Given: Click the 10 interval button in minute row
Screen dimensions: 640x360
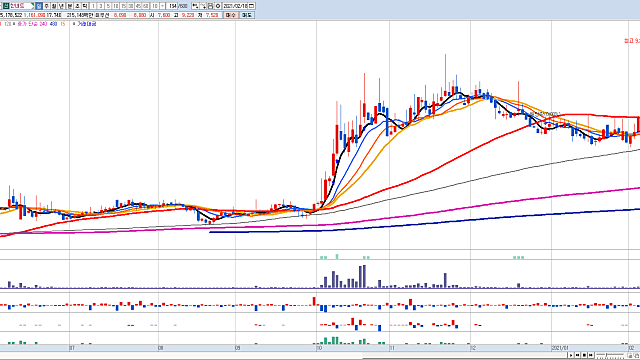Looking at the screenshot, I should point(116,6).
